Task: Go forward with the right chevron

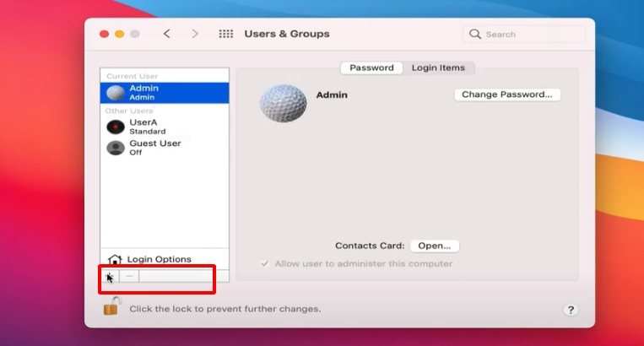Action: (195, 34)
